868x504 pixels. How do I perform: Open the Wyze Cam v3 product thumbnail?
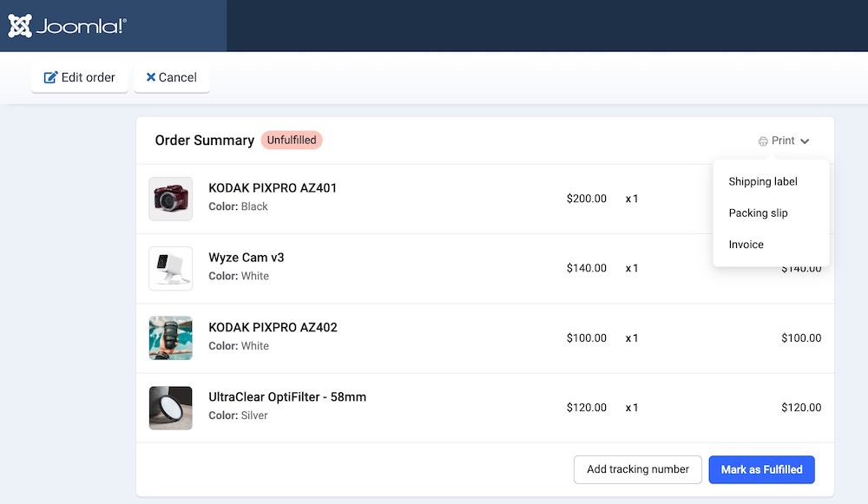171,268
